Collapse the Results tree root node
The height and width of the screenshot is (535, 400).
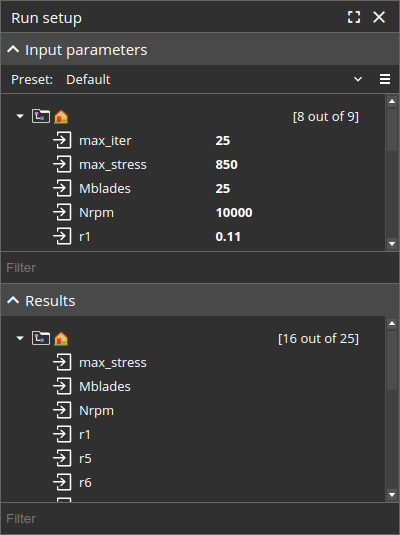pos(20,338)
